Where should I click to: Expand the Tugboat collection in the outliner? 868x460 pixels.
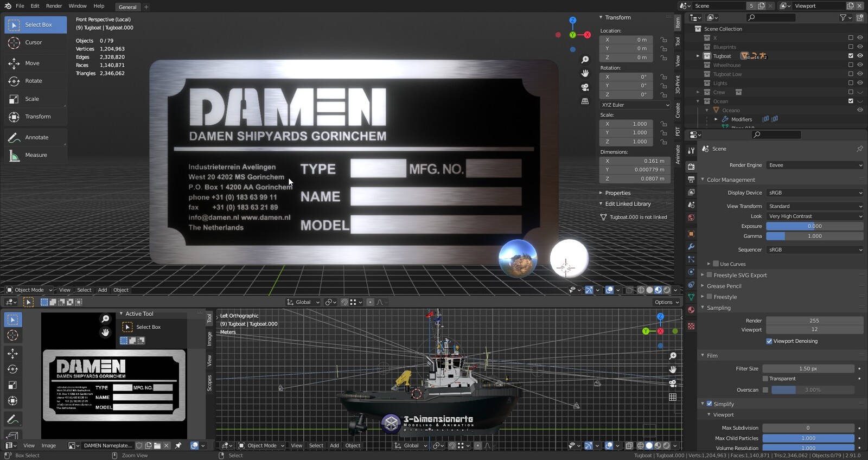pyautogui.click(x=698, y=56)
